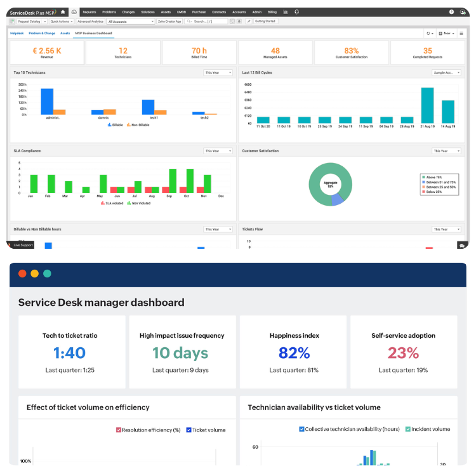Viewport: 476px width, 476px height.
Task: Click the user profile avatar icon
Action: tap(463, 11)
